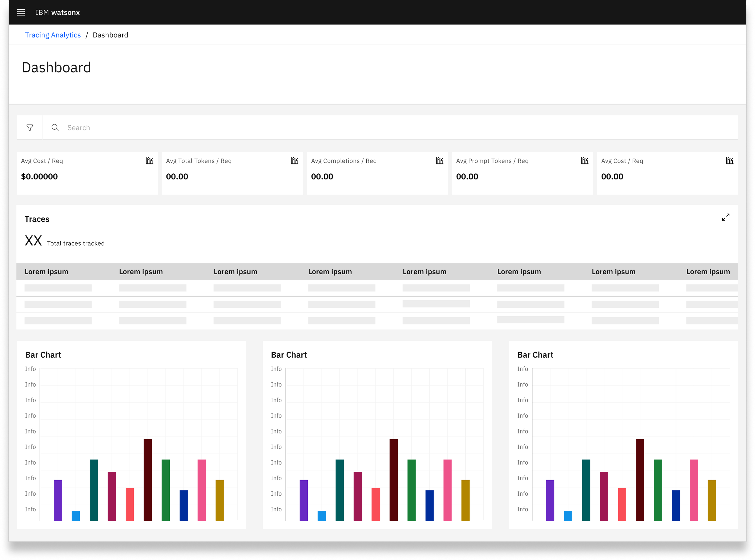Screen dimensions: 755x560
Task: Open chart icon on $0.00000 cost card
Action: tap(149, 161)
